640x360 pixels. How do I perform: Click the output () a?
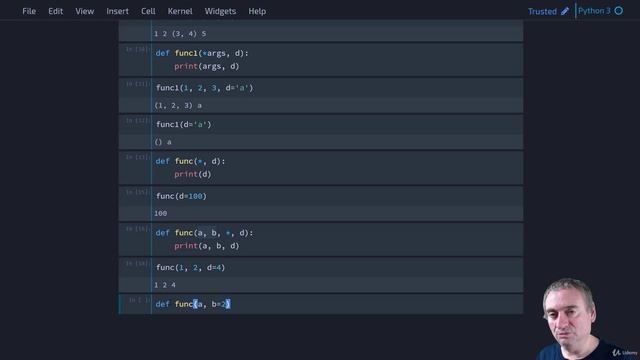[163, 142]
